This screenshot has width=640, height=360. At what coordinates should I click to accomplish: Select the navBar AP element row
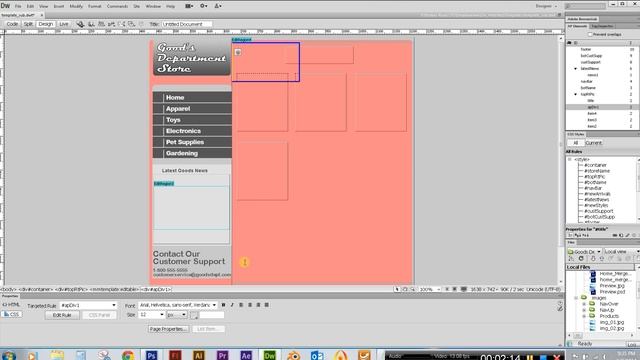601,82
